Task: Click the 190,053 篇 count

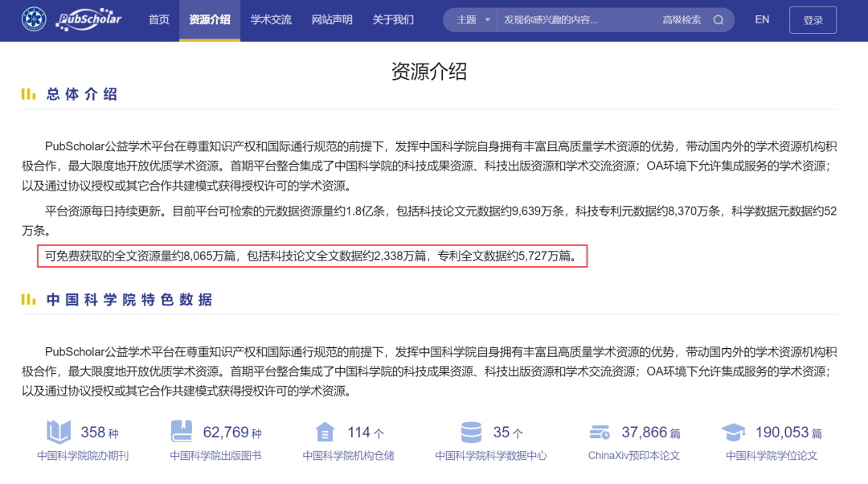Action: pyautogui.click(x=789, y=432)
